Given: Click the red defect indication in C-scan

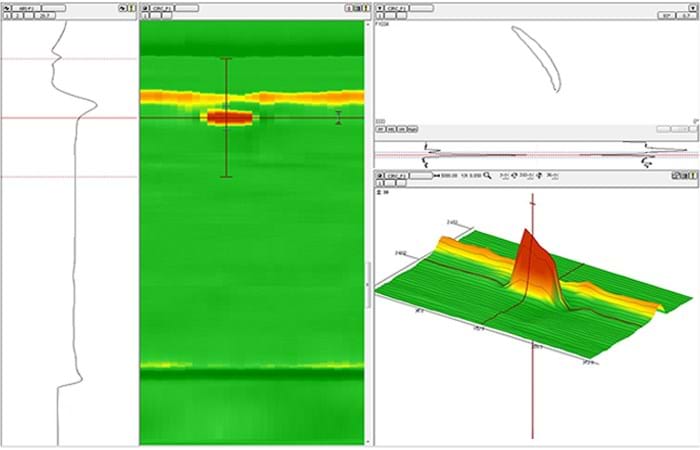Looking at the screenshot, I should 229,117.
